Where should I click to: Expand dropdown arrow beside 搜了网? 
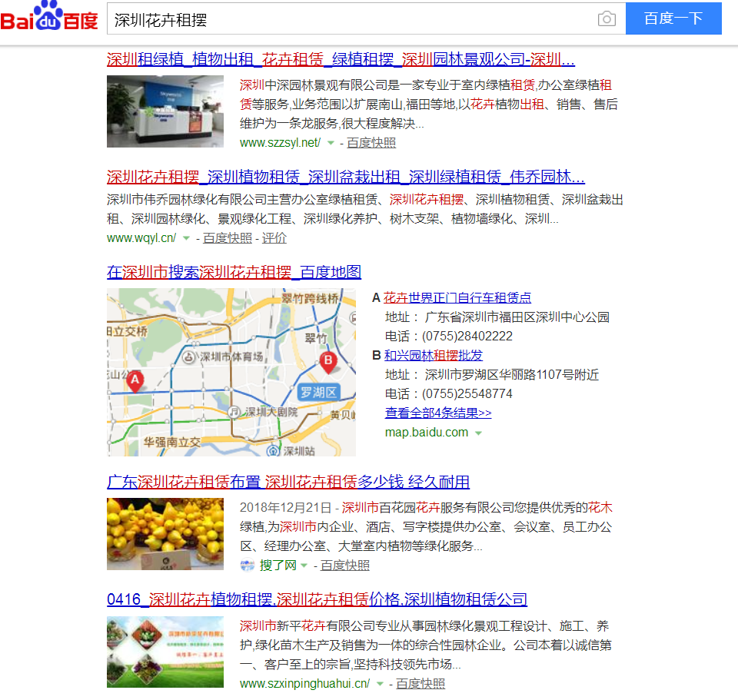[x=304, y=566]
